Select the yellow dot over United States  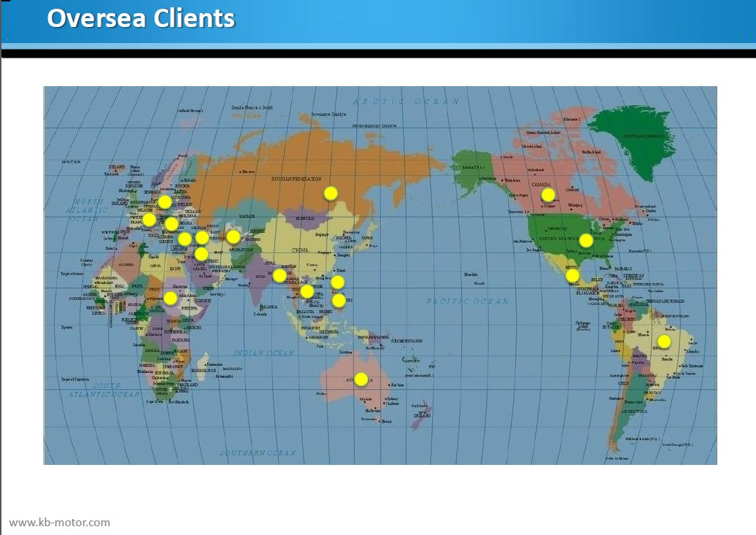(586, 240)
